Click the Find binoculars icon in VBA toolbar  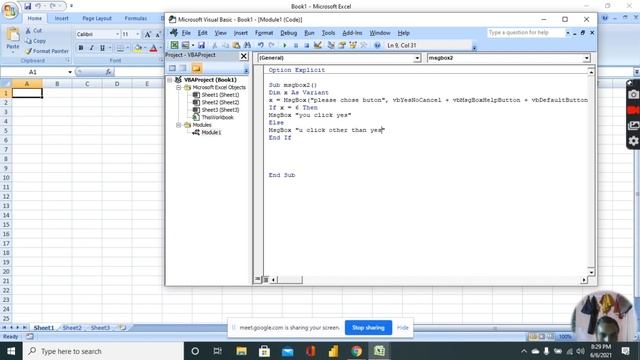point(247,45)
